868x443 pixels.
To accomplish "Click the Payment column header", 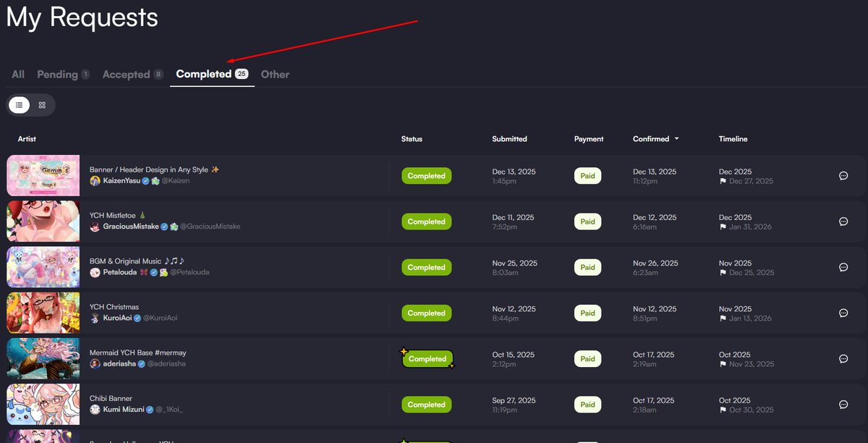I will pos(589,139).
